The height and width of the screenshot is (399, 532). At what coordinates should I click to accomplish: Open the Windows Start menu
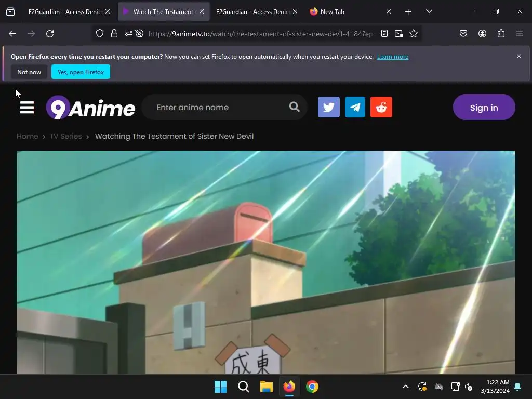(220, 387)
